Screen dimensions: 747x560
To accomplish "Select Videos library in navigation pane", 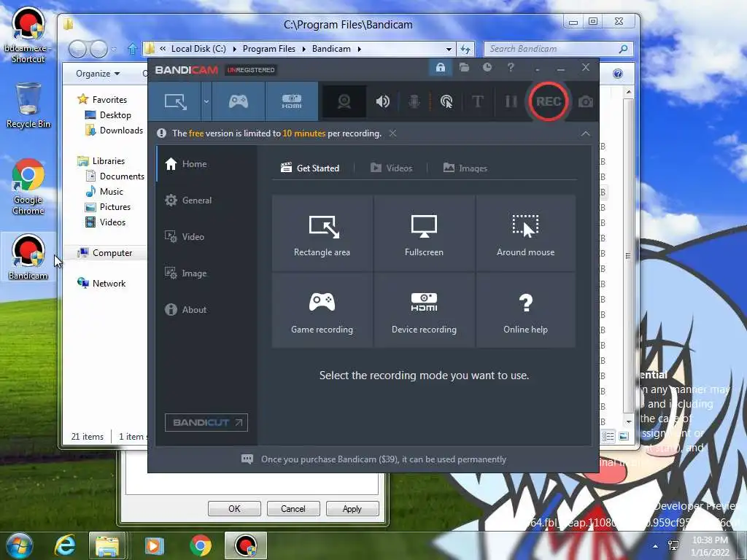I will [x=105, y=222].
